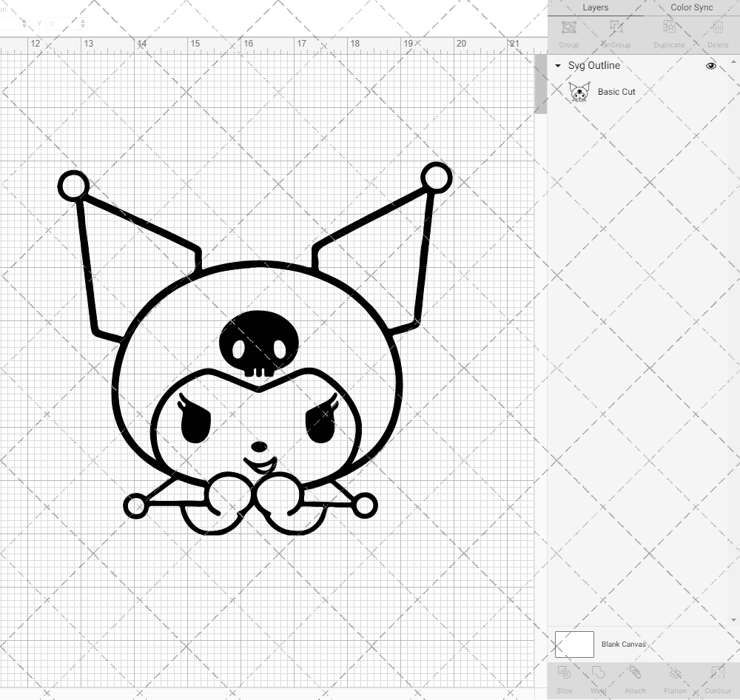Click the Blank Canvas swatch

574,645
